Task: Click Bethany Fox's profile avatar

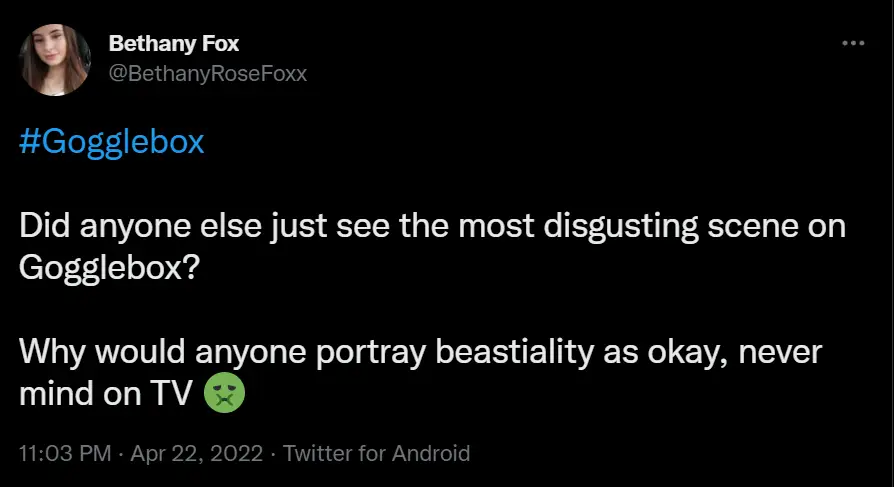Action: coord(56,60)
